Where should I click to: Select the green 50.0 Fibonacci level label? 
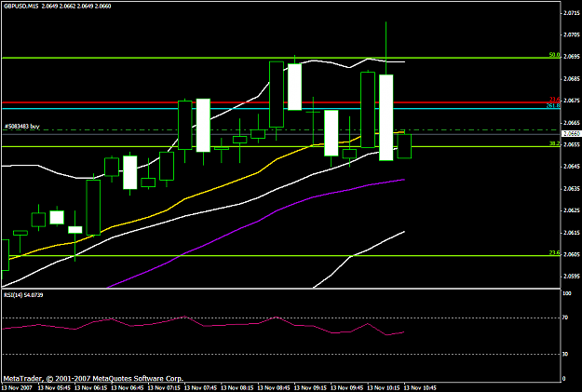554,55
